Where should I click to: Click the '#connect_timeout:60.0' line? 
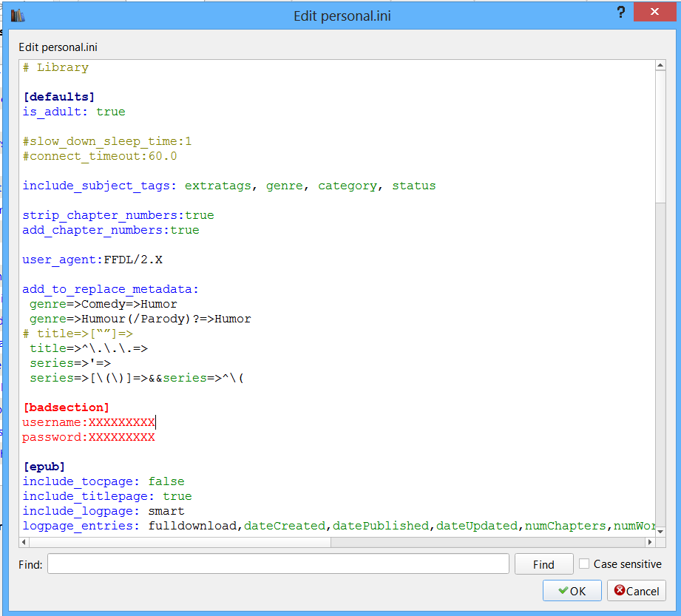[100, 156]
